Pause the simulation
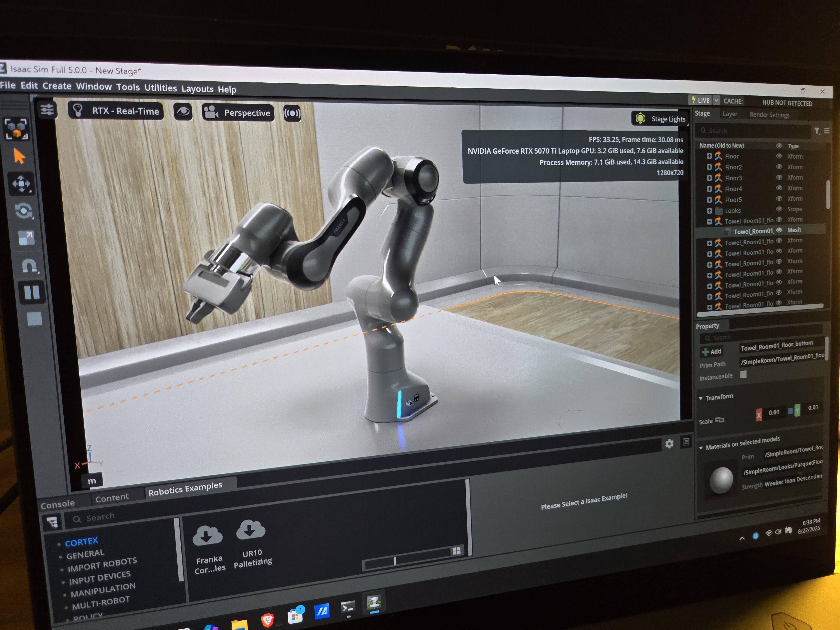Image resolution: width=840 pixels, height=630 pixels. tap(31, 292)
